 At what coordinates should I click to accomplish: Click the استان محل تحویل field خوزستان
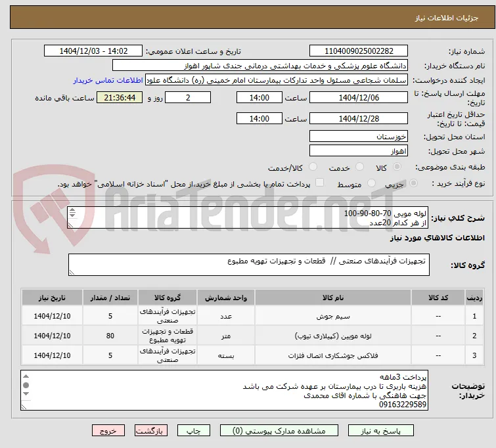coord(359,136)
